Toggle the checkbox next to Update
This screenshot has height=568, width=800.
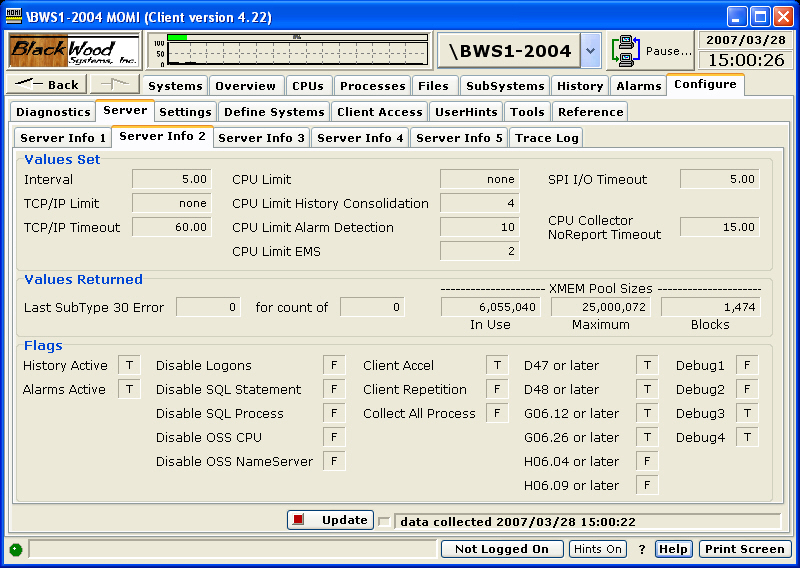tap(384, 521)
